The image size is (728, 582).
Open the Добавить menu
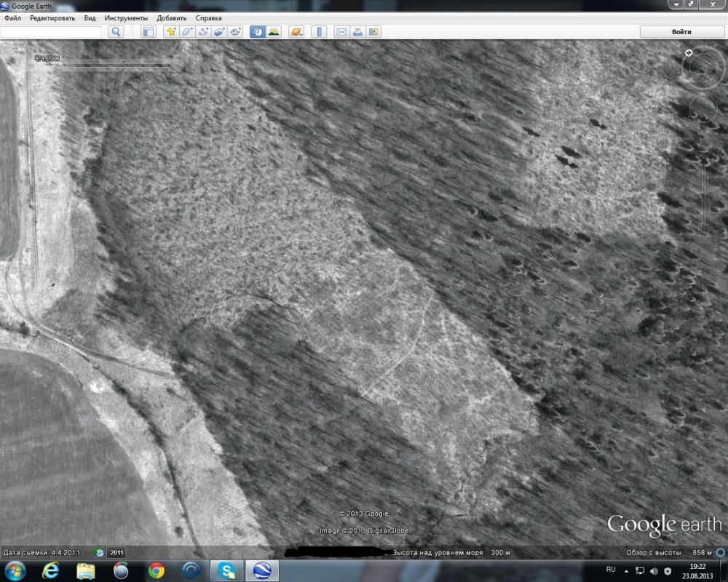click(172, 17)
